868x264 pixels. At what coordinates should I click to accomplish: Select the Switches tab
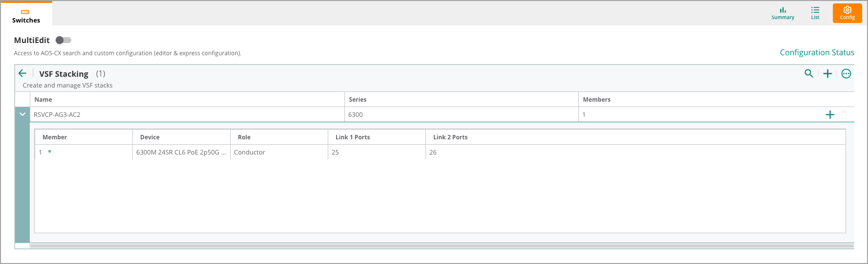[26, 14]
